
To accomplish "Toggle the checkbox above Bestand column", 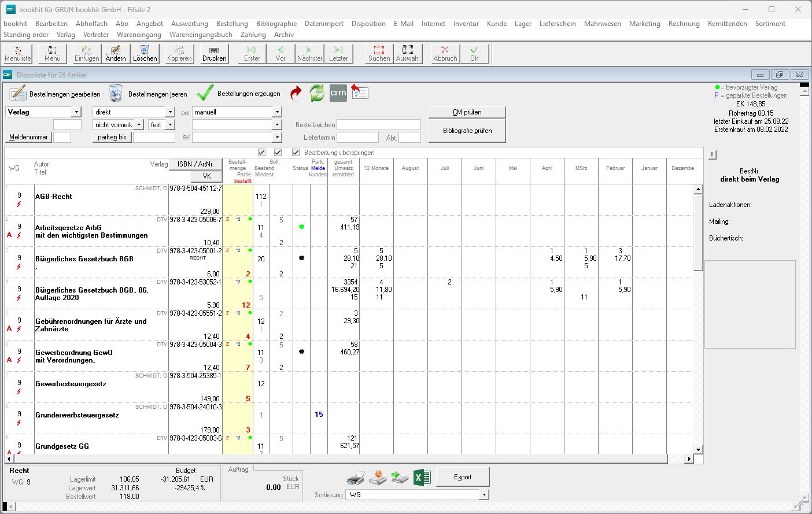I will [x=261, y=153].
